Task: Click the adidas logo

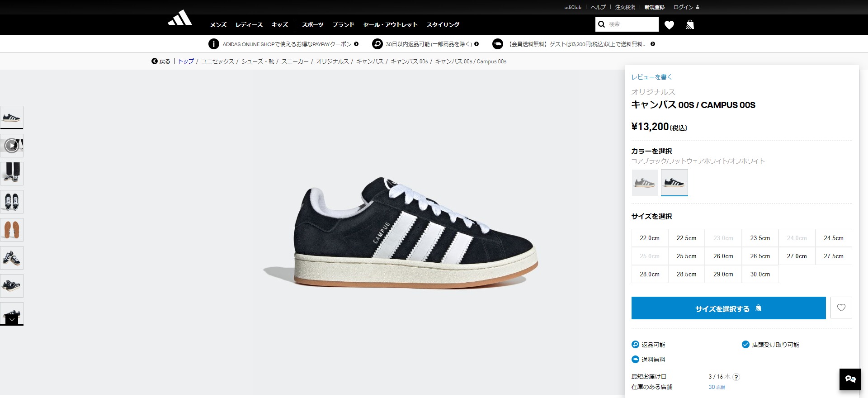Action: 180,18
